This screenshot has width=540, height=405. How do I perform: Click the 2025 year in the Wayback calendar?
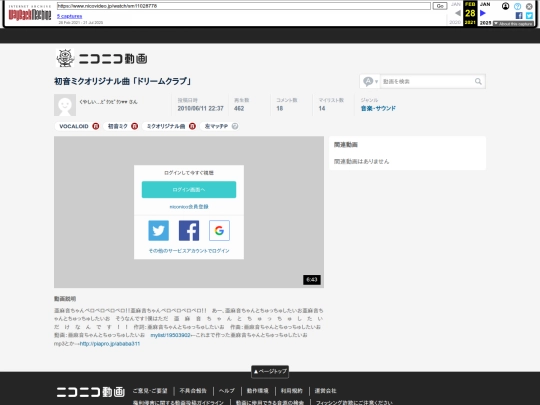click(486, 22)
